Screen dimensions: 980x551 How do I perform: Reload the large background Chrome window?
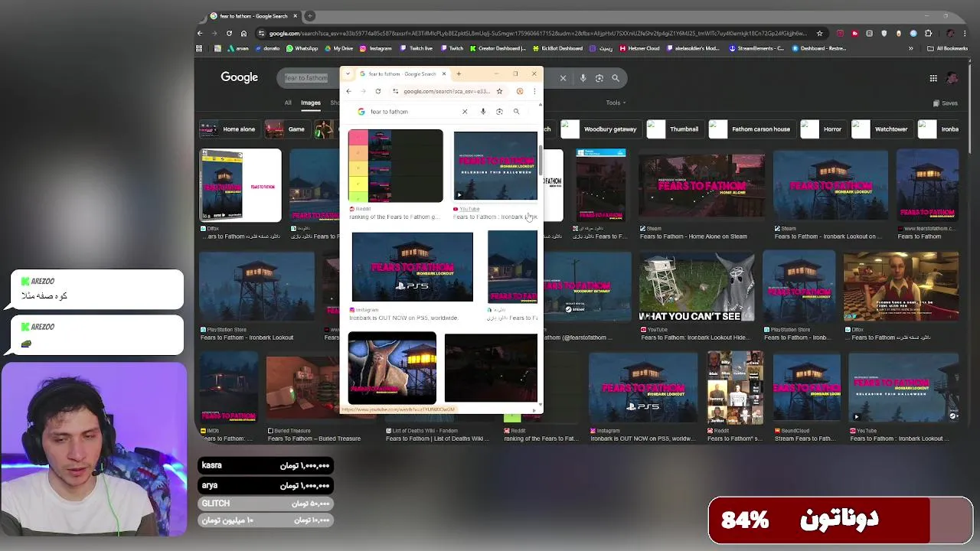(229, 33)
